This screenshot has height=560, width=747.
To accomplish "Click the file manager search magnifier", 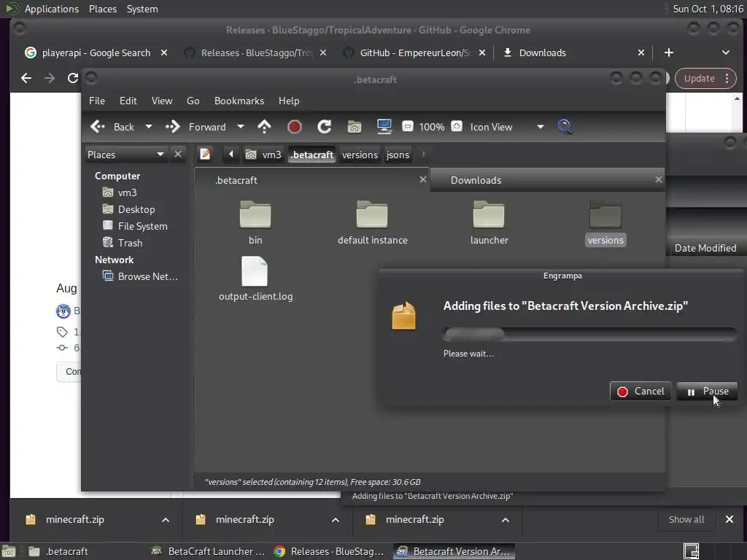I will (565, 127).
